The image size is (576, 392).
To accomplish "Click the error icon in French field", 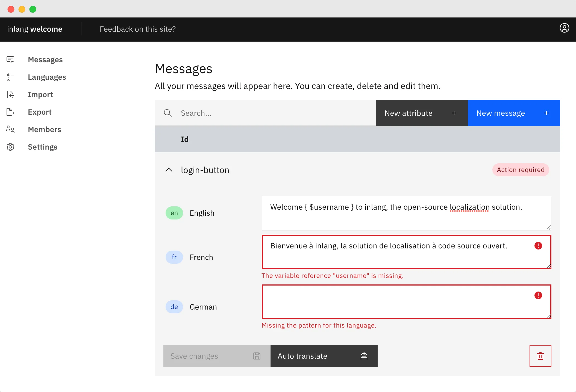I will pos(538,246).
